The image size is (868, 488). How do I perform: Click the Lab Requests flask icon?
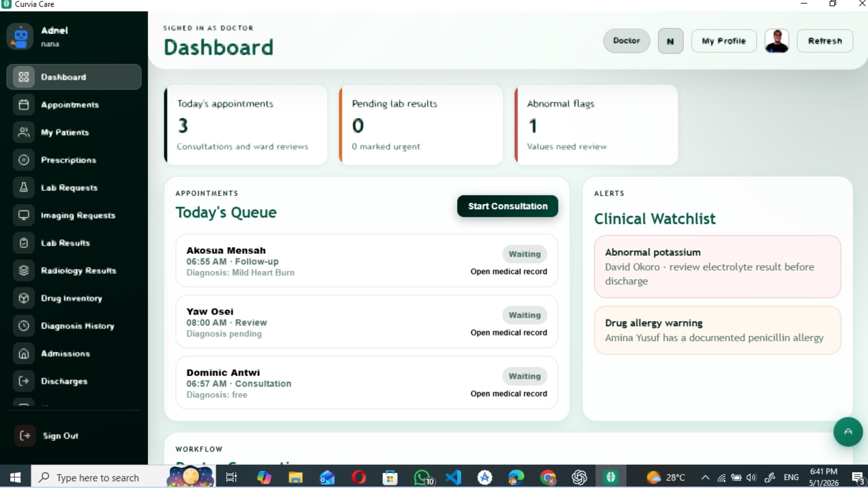point(24,187)
